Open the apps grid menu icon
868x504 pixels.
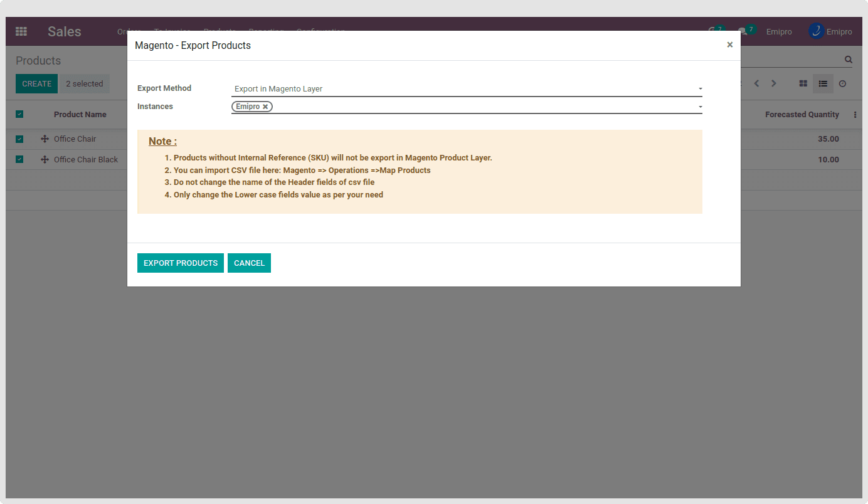21,31
